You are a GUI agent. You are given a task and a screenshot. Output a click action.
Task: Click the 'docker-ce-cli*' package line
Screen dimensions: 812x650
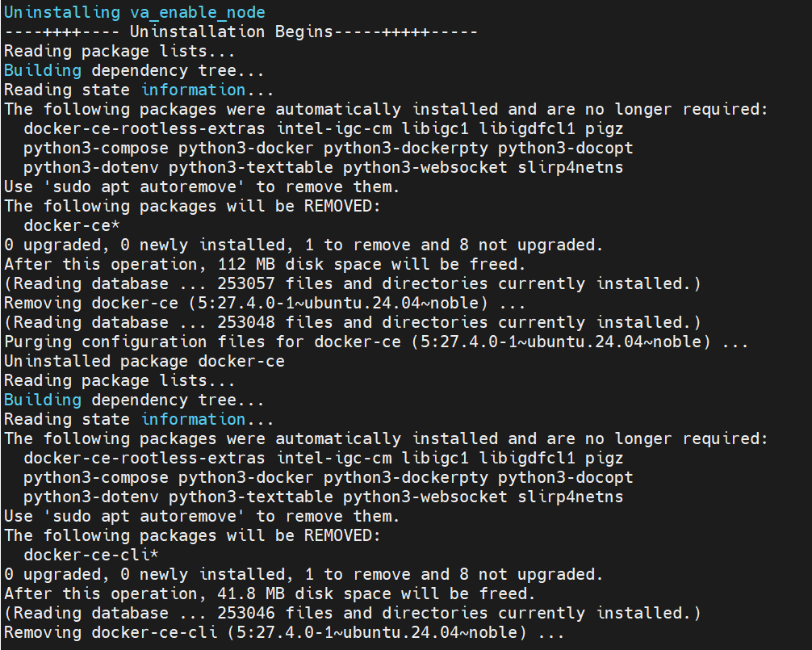pyautogui.click(x=91, y=555)
